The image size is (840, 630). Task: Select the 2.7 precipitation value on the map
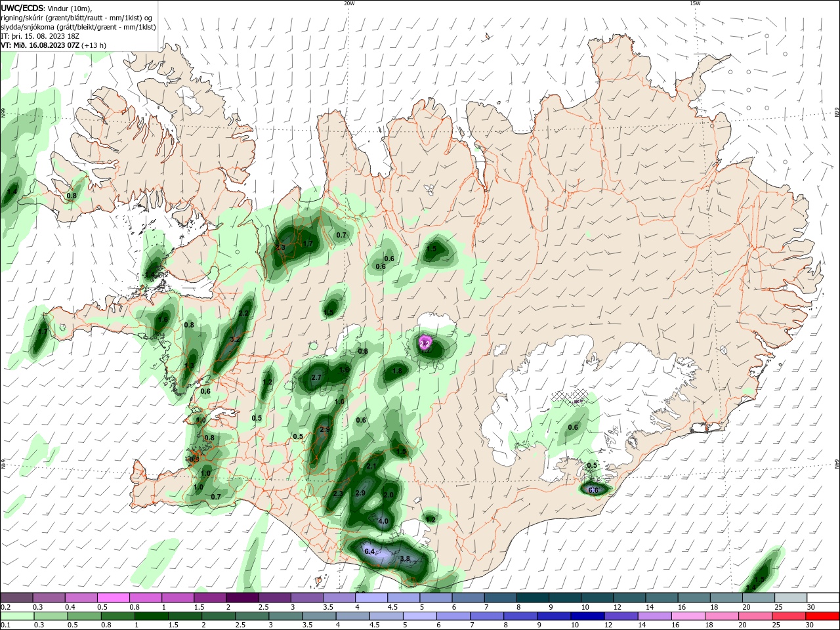316,377
